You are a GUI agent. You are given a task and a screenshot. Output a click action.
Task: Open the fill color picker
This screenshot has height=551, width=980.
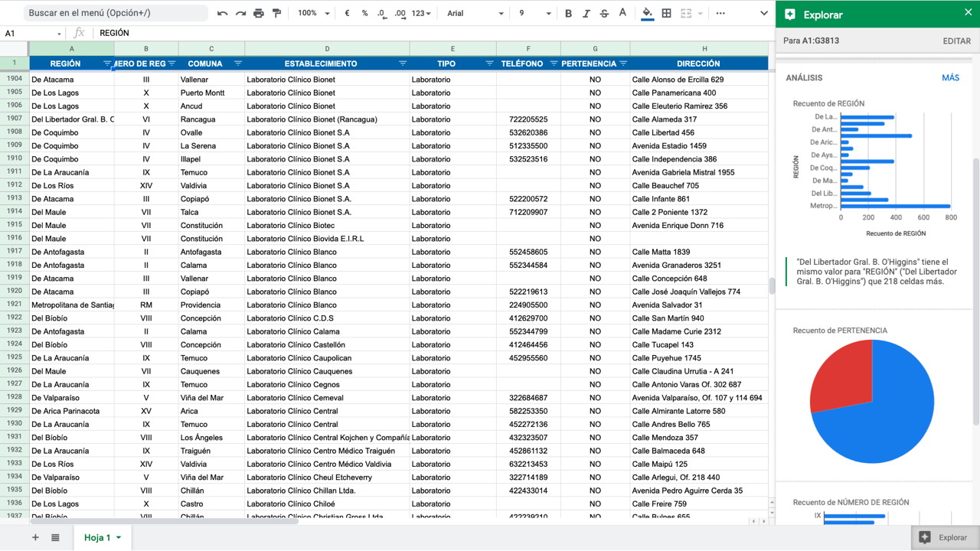click(x=648, y=13)
